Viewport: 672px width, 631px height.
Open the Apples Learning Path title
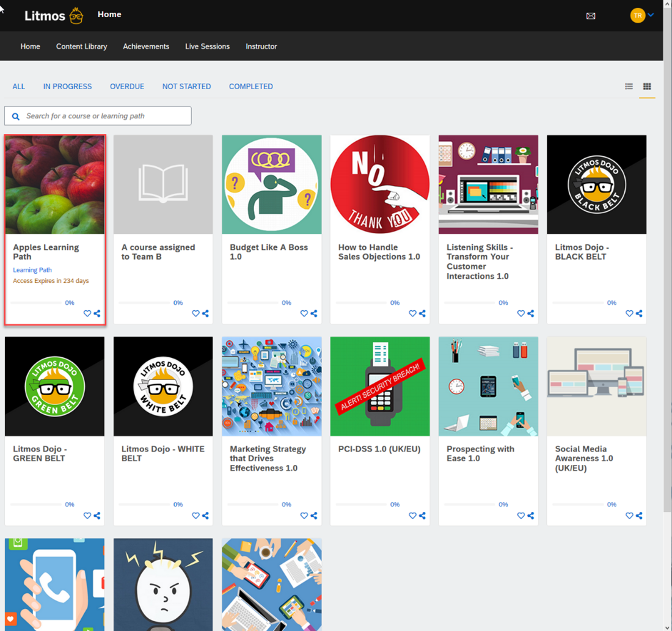point(46,252)
